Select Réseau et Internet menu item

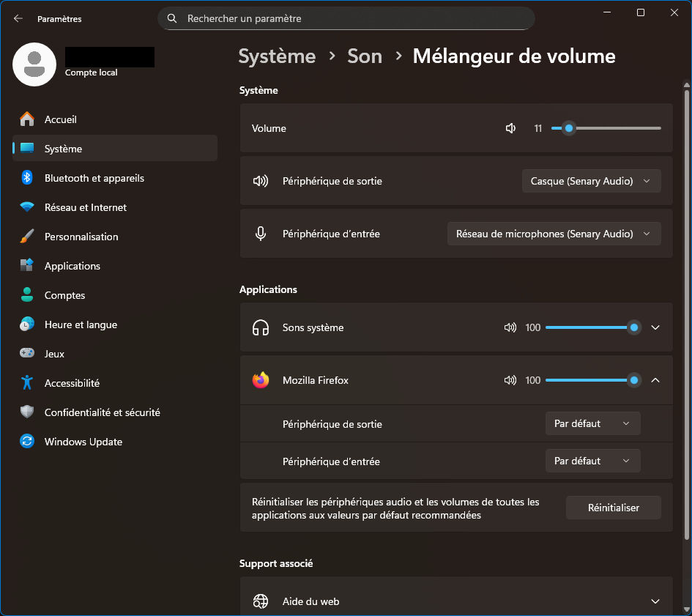click(x=85, y=207)
